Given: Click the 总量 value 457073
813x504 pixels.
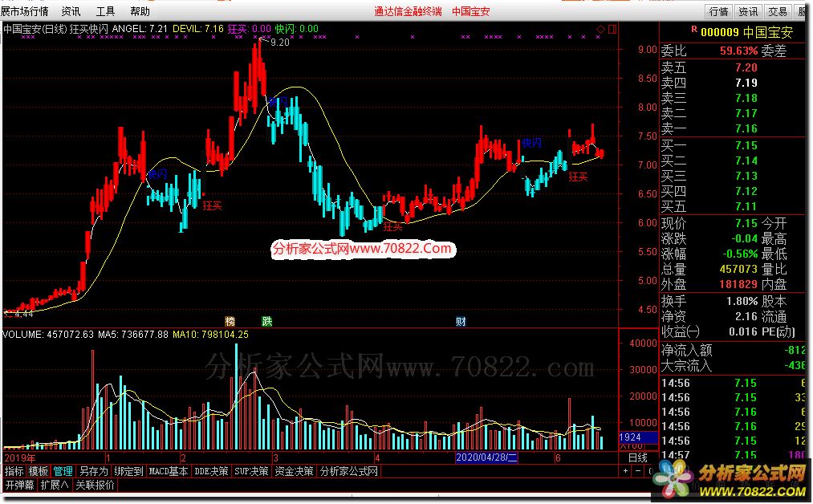Looking at the screenshot, I should point(738,269).
